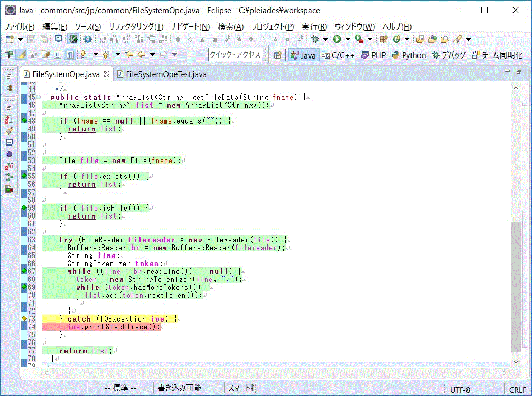This screenshot has height=406, width=532.
Task: Toggle the mark occurrences highlighter icon
Action: [21, 54]
